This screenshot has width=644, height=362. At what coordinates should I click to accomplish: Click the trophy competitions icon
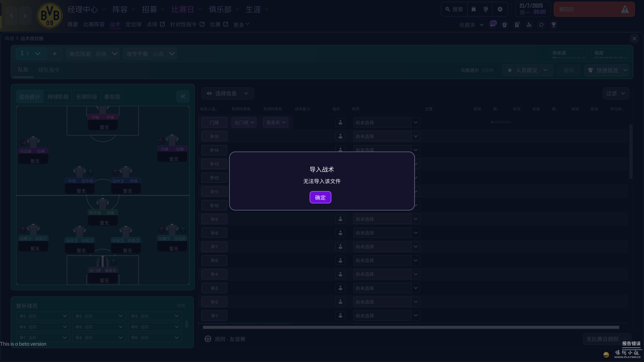point(553,25)
